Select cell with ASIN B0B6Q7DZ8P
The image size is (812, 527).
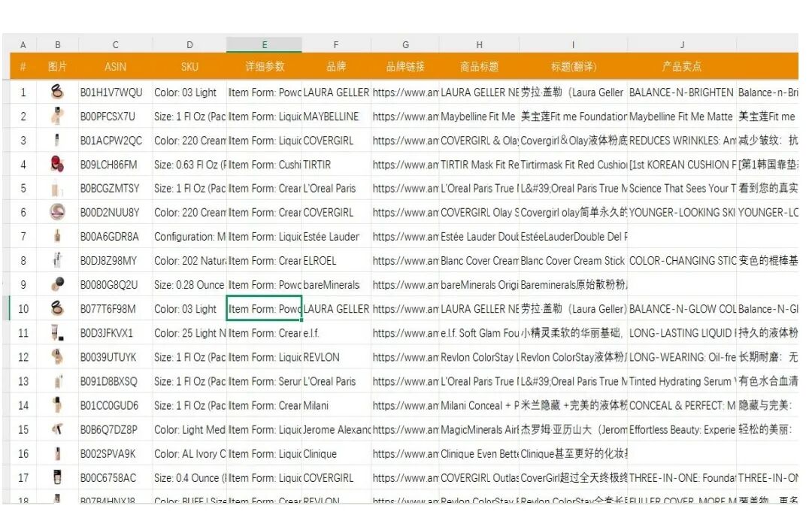coord(116,429)
